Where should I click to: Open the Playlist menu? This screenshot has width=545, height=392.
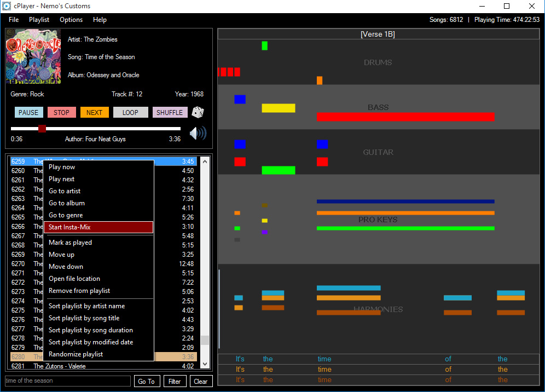pos(39,20)
